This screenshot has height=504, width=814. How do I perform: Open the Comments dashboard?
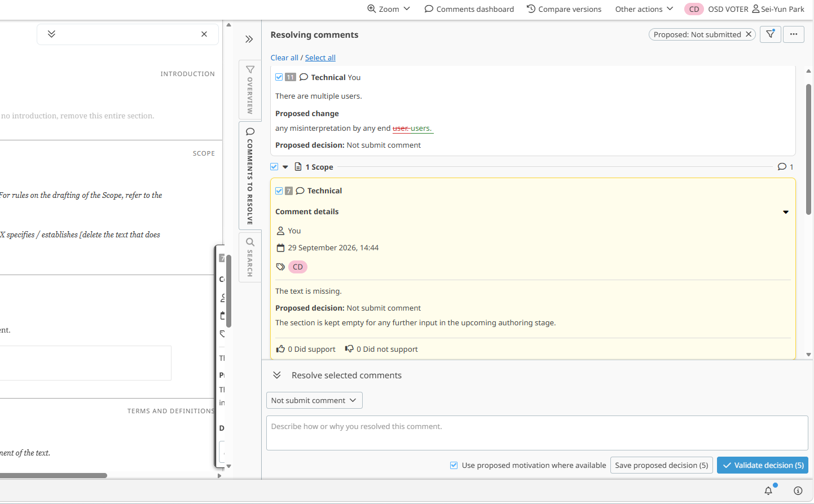pos(469,9)
